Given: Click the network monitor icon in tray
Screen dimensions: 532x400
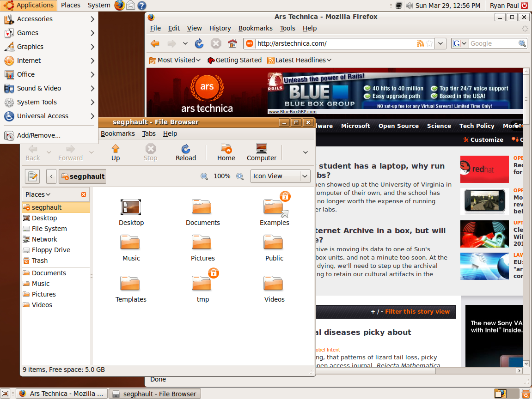Looking at the screenshot, I should [x=399, y=6].
